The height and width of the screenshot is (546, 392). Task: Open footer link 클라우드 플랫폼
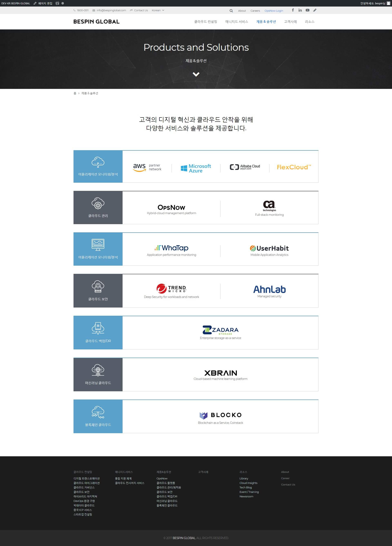pyautogui.click(x=166, y=483)
